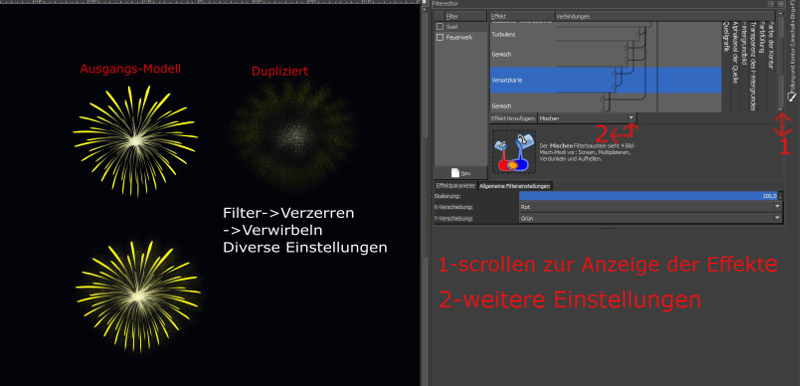Open Fill and Stroke via paintbrush icon
Image resolution: width=800 pixels, height=386 pixels.
pyautogui.click(x=792, y=96)
